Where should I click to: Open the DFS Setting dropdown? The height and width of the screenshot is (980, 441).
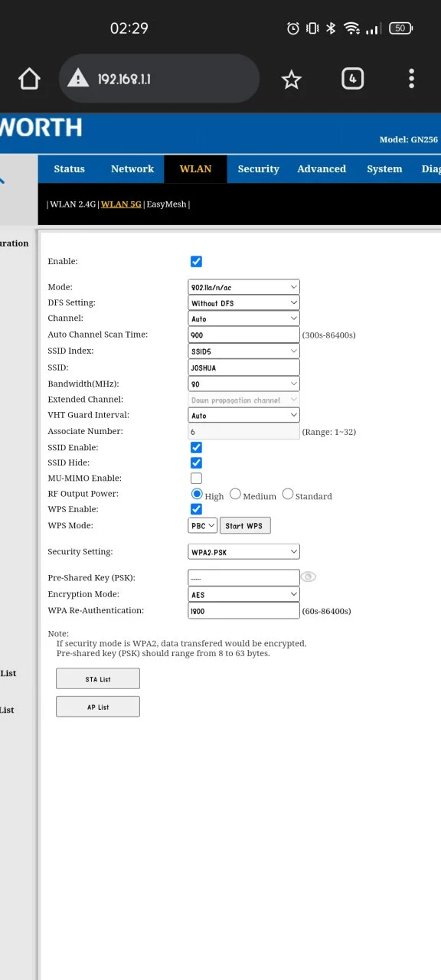pos(243,302)
